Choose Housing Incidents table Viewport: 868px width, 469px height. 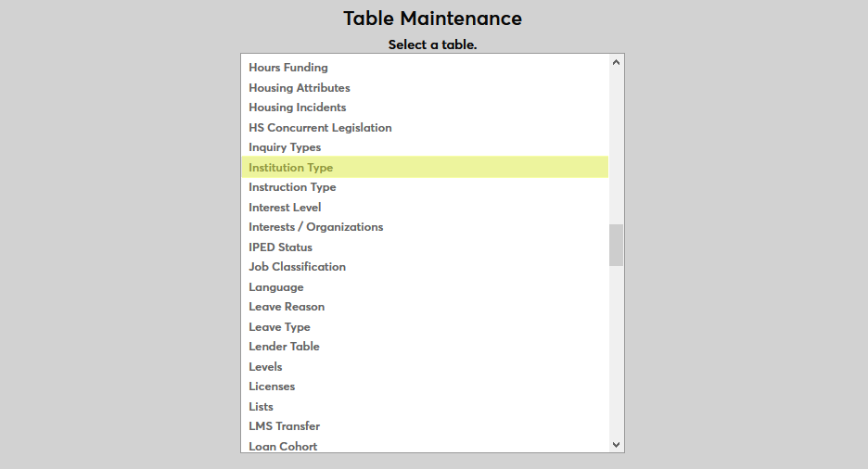pyautogui.click(x=298, y=108)
